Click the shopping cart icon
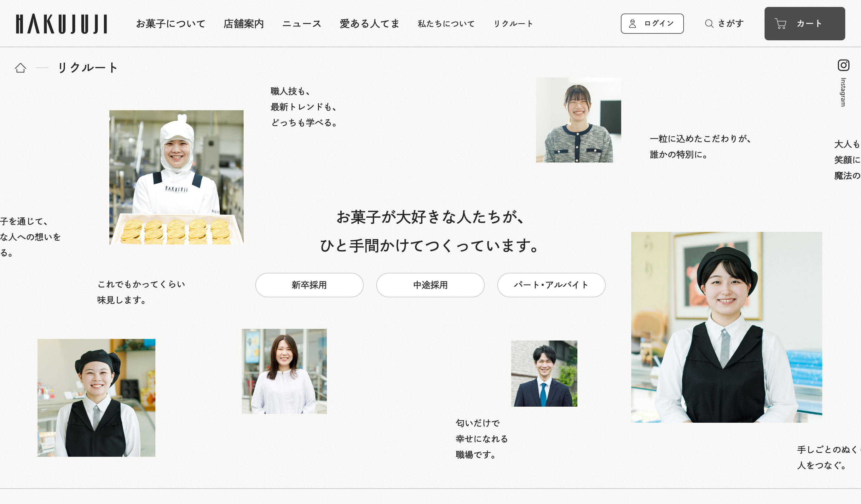861x504 pixels. (x=780, y=24)
